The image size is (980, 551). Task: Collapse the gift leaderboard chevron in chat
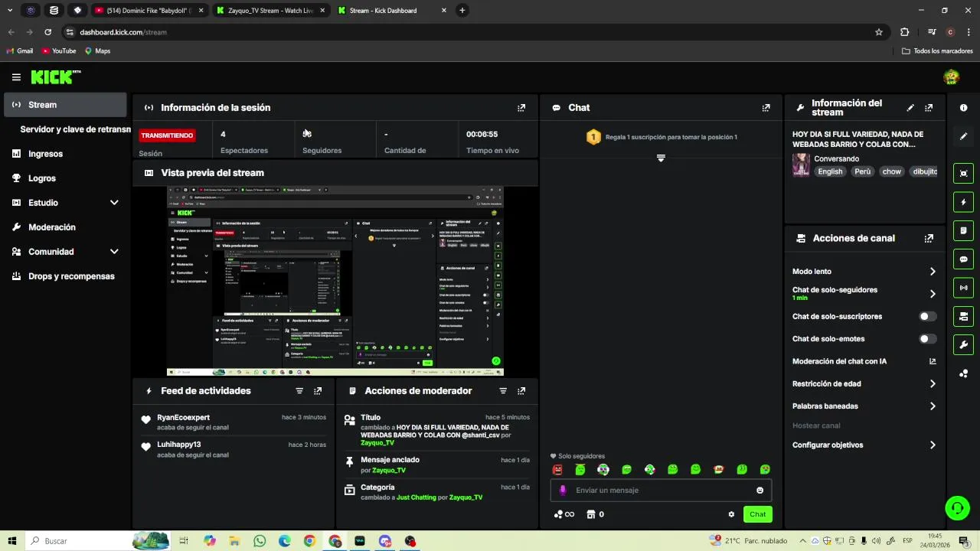(661, 158)
